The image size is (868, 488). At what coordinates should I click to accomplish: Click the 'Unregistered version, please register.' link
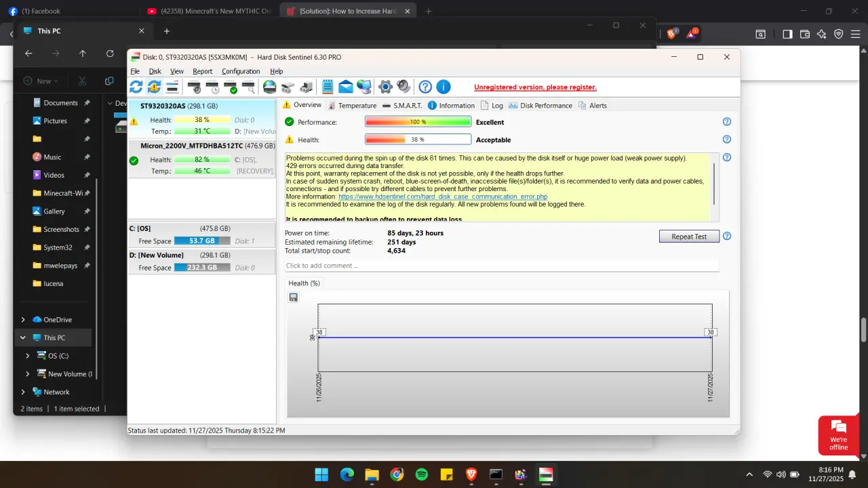tap(535, 87)
